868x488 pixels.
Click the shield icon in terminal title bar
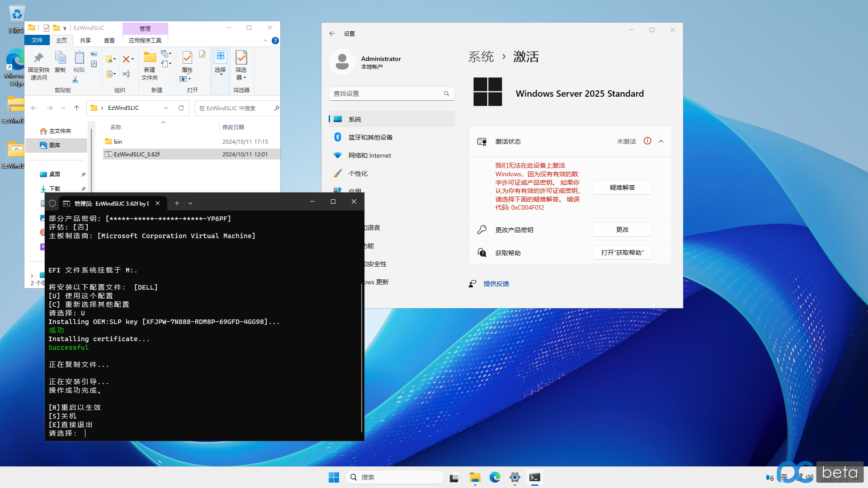point(52,203)
